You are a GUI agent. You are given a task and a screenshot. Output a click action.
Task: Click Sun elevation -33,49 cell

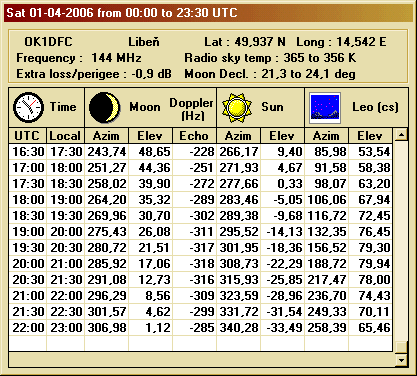tap(284, 328)
